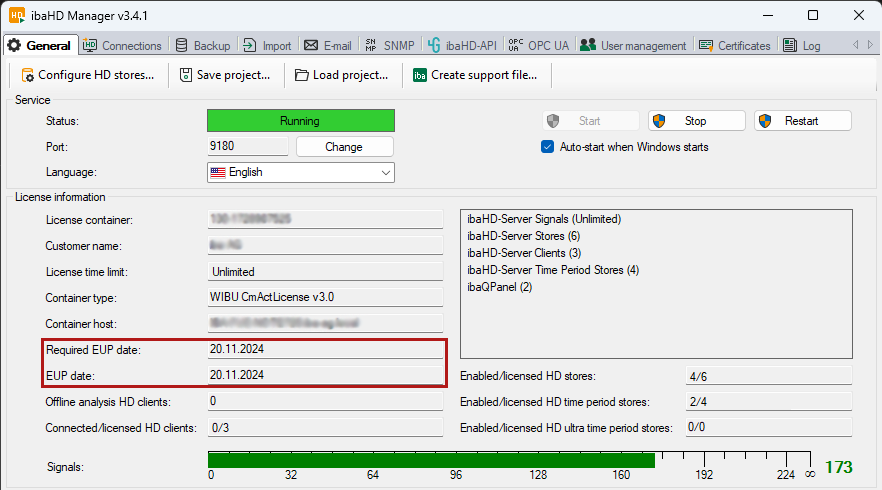The width and height of the screenshot is (882, 490).
Task: Click the Import arrow icon
Action: pos(249,46)
